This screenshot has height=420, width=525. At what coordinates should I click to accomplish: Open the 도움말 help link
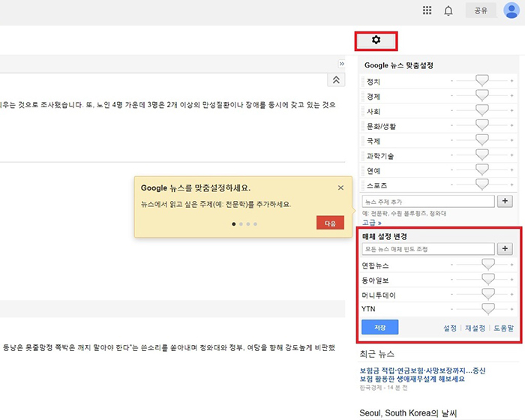pyautogui.click(x=502, y=328)
